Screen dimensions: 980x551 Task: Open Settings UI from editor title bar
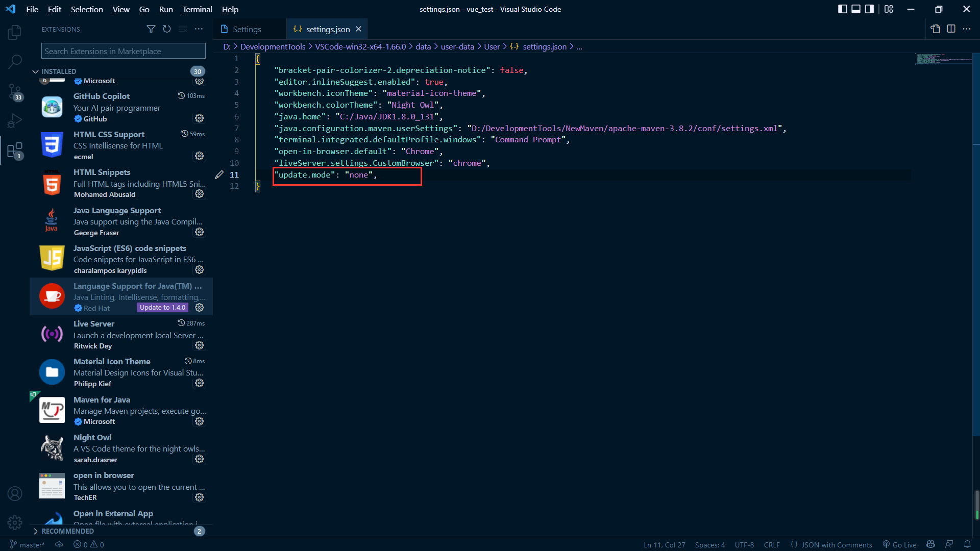935,29
